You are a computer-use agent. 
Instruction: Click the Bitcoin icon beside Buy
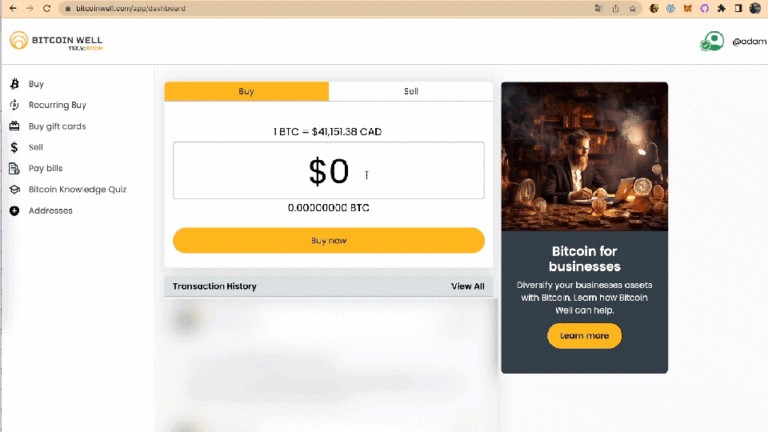point(15,84)
